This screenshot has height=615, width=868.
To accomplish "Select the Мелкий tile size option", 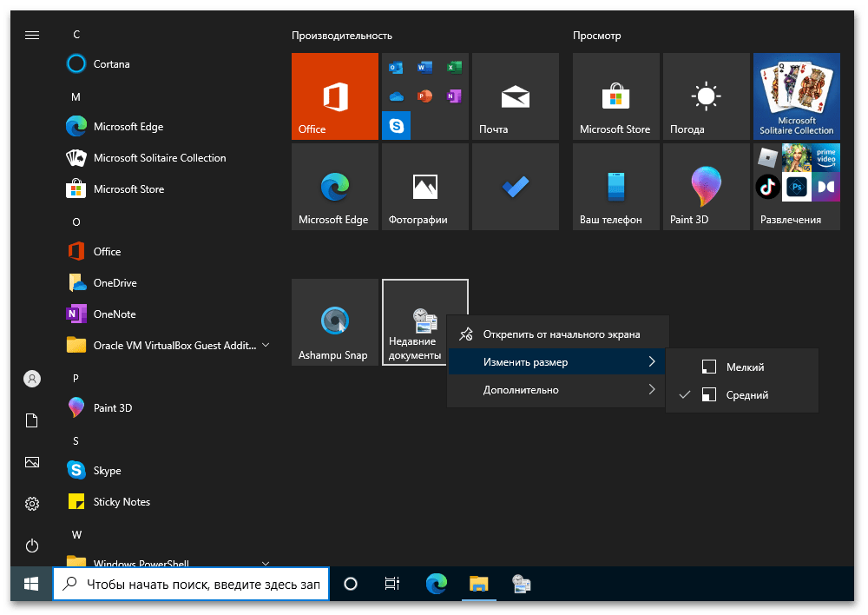I will point(745,367).
